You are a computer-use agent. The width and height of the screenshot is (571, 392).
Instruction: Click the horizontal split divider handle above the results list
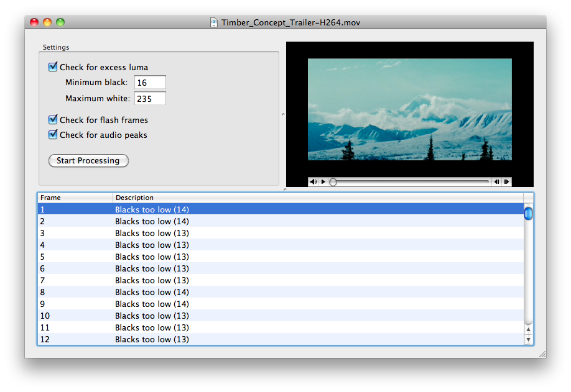point(285,189)
